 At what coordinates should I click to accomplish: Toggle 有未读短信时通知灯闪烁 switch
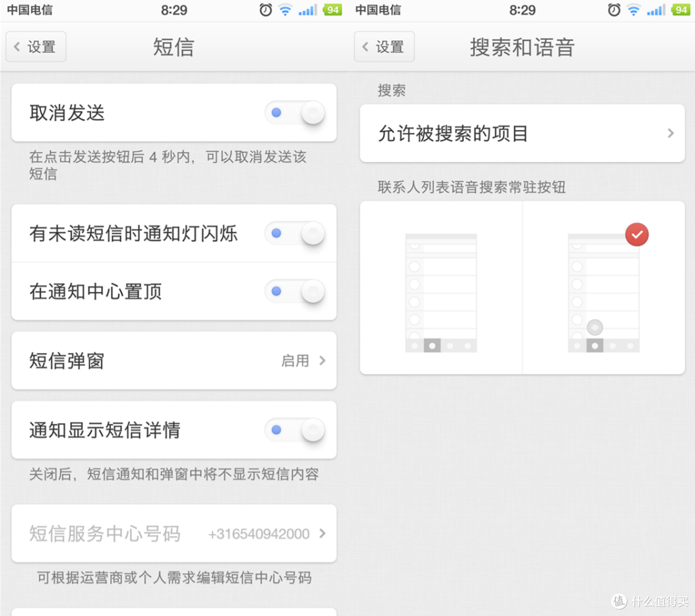(x=295, y=233)
